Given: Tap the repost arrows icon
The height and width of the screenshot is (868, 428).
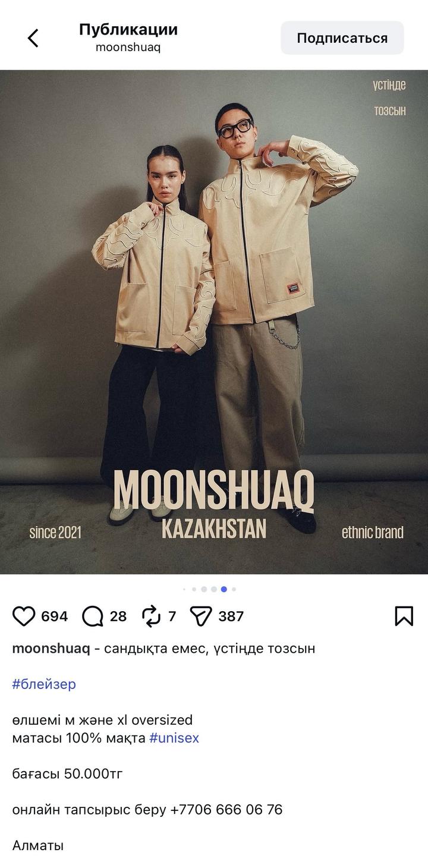Looking at the screenshot, I should tap(152, 616).
